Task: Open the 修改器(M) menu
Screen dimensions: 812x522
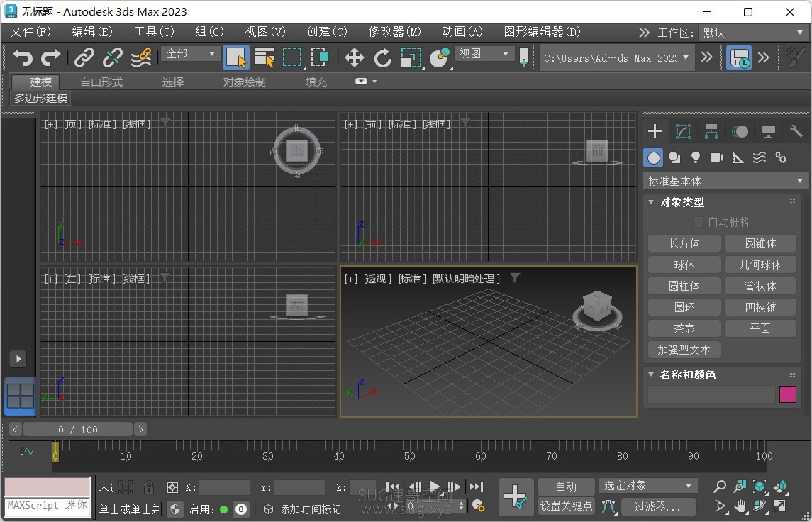Action: coord(394,32)
